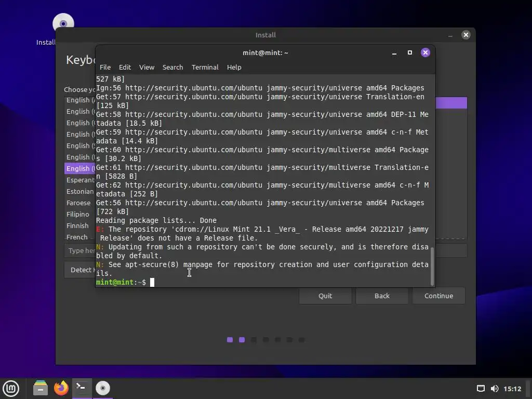532x399 pixels.
Task: Open the terminal Search menu
Action: click(x=172, y=67)
